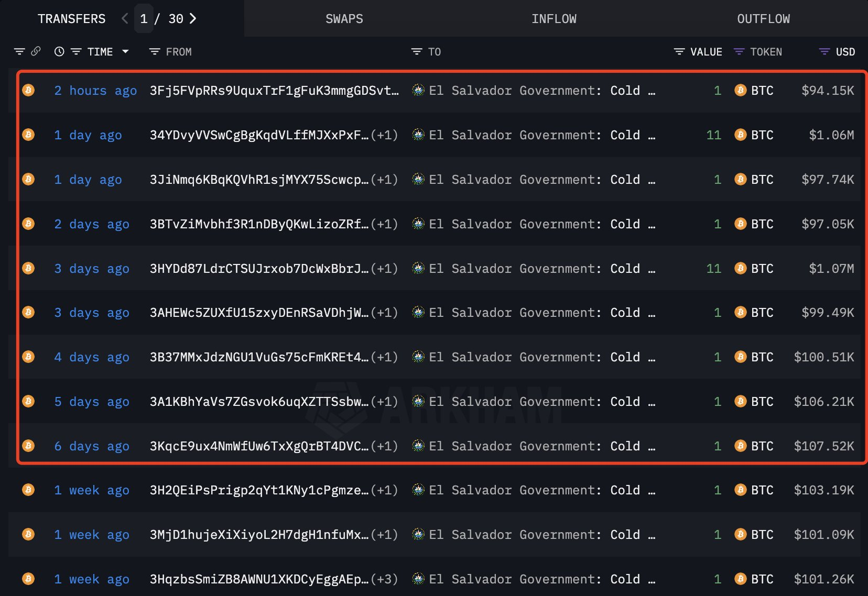Image resolution: width=868 pixels, height=596 pixels.
Task: Click the total page count 30
Action: coord(176,19)
